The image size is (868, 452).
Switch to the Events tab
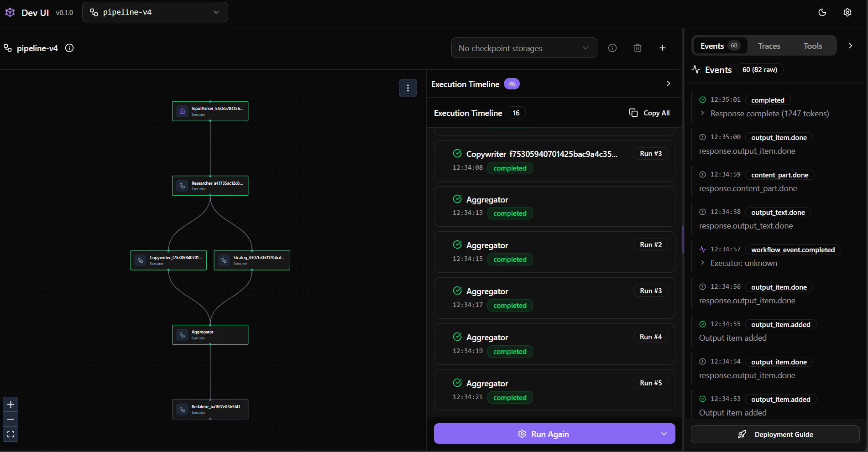click(720, 46)
